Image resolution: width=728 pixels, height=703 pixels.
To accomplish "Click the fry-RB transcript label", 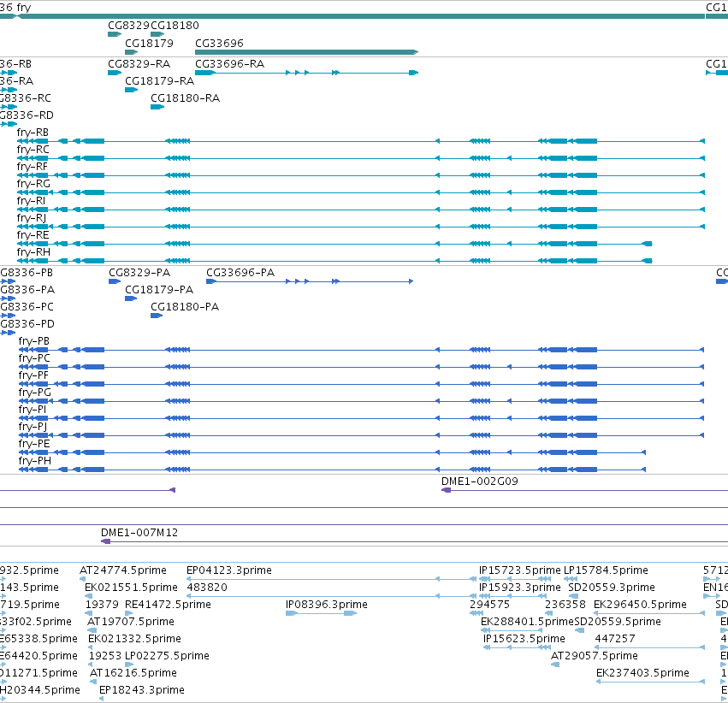I will [x=33, y=133].
